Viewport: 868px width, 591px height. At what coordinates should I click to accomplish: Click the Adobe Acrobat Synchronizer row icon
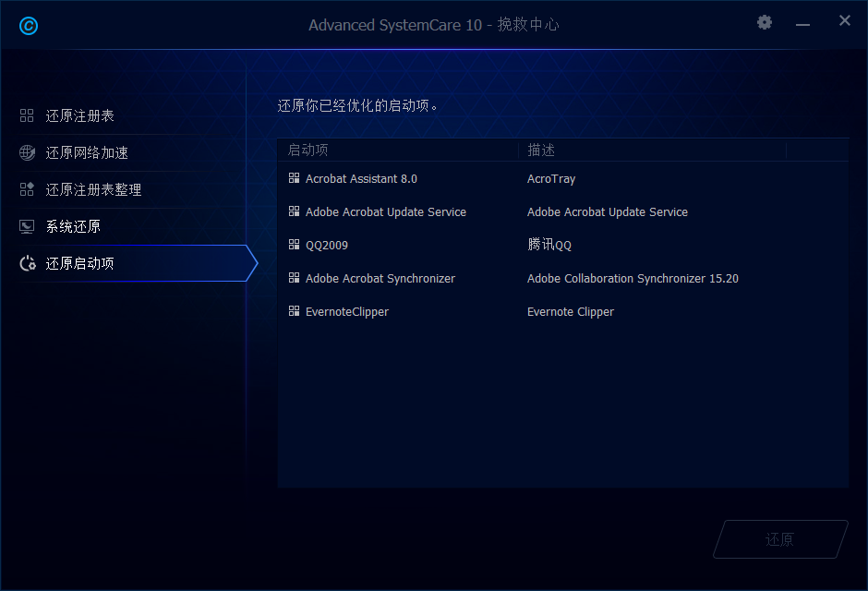coord(294,277)
